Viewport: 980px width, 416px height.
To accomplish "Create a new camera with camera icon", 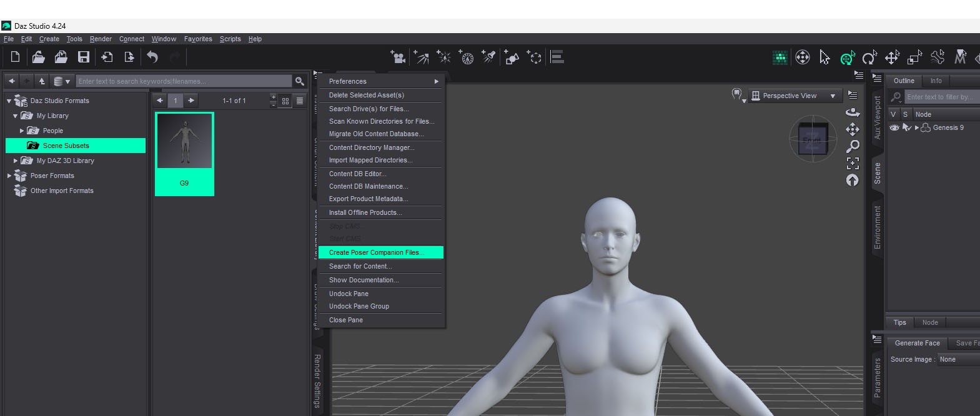I will coord(398,57).
